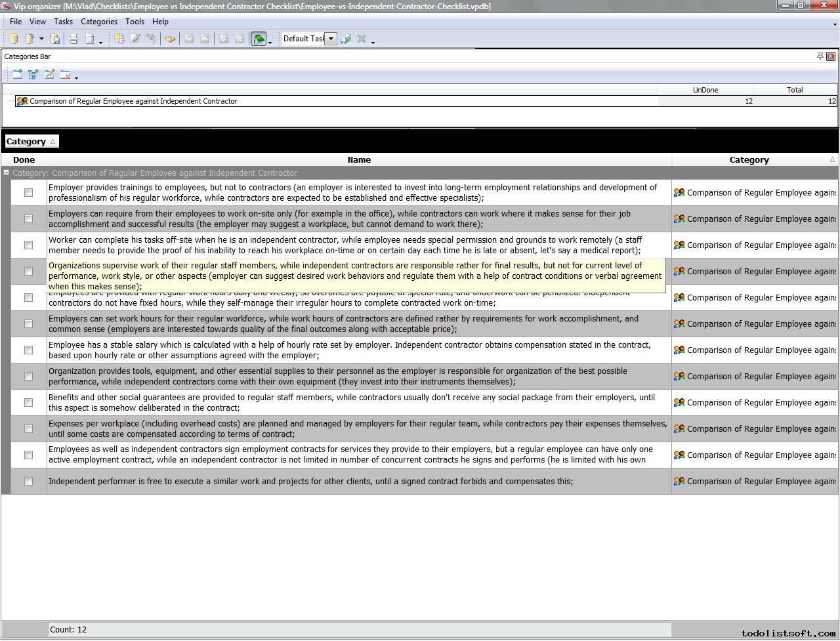This screenshot has height=641, width=840.
Task: Open the Default Task dropdown list
Action: 331,39
